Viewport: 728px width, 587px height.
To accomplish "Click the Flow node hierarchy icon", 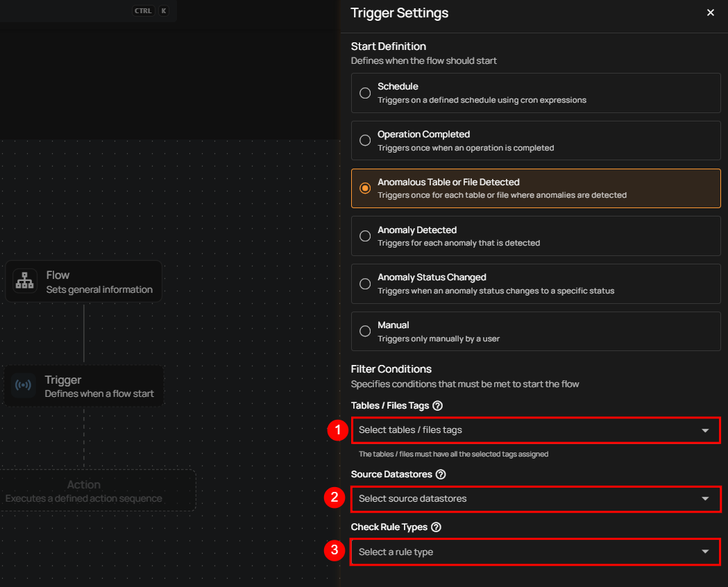I will coord(25,282).
